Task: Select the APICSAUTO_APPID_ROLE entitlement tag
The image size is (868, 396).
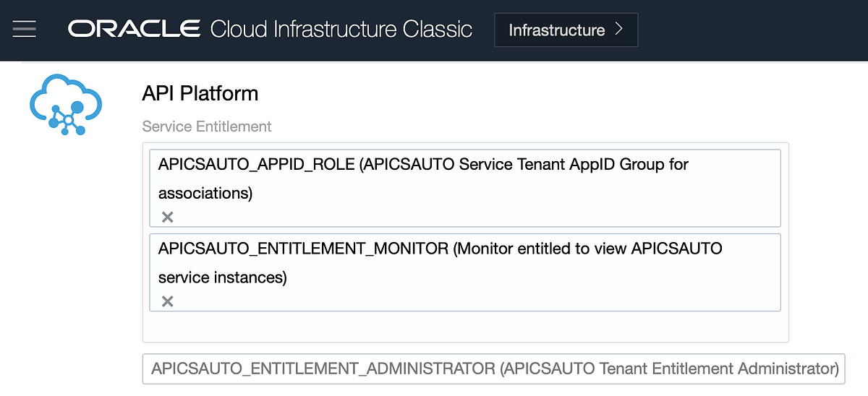Action: 465,188
